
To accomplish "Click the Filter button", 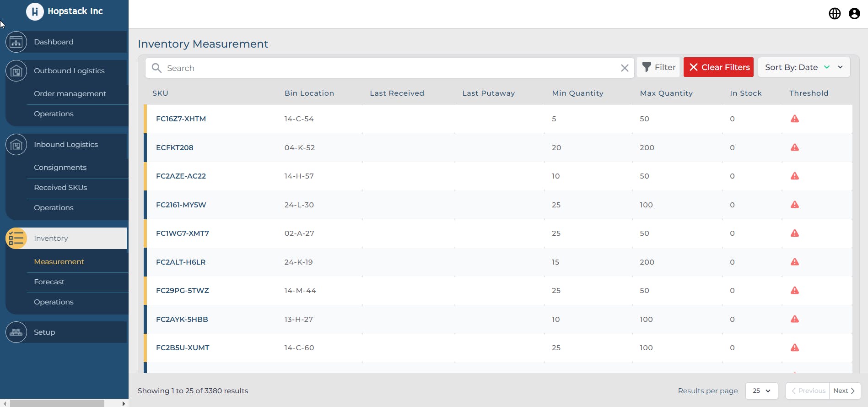I will click(x=658, y=67).
